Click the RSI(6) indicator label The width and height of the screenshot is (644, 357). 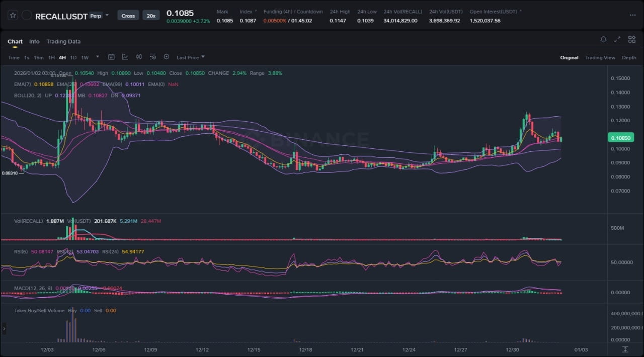(22, 251)
